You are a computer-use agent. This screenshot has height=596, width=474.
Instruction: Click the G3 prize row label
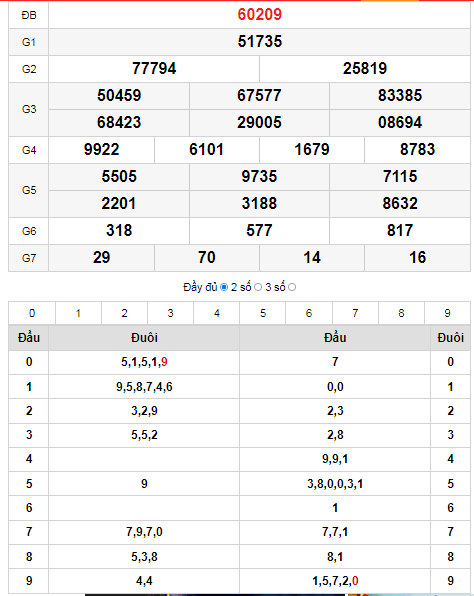pyautogui.click(x=29, y=109)
